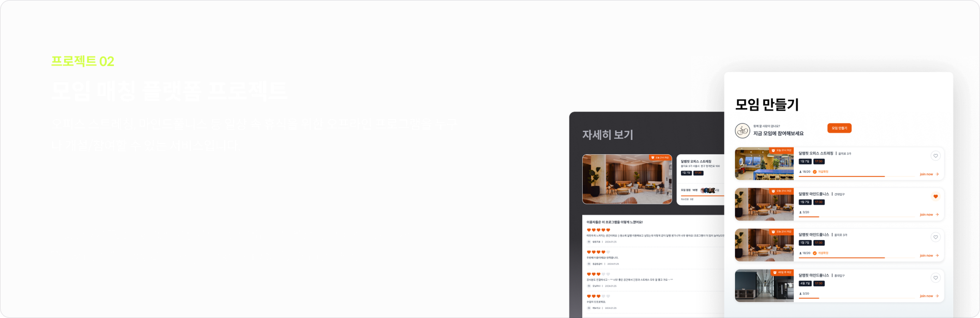Click the participant progress bar on 건대입구 card

click(x=857, y=217)
